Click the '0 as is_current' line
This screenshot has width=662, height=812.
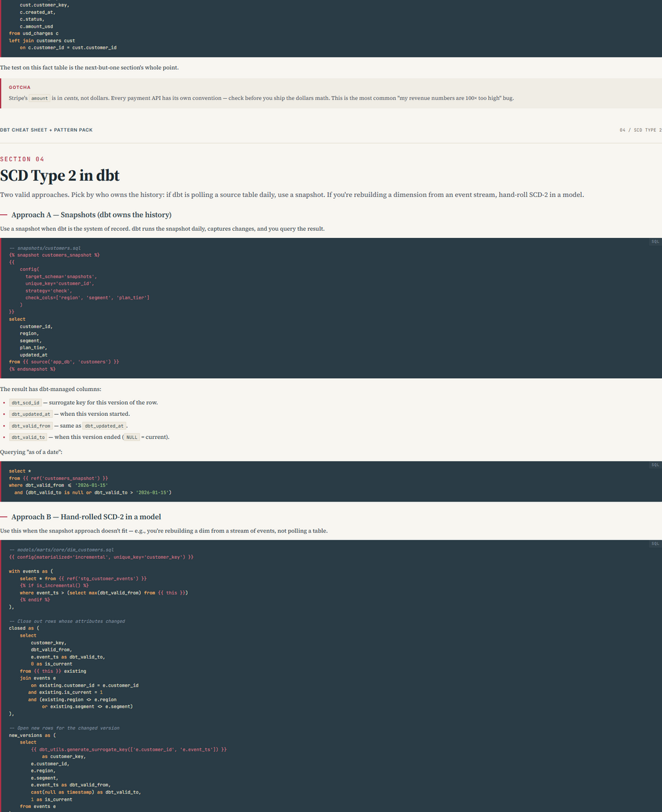tap(51, 664)
